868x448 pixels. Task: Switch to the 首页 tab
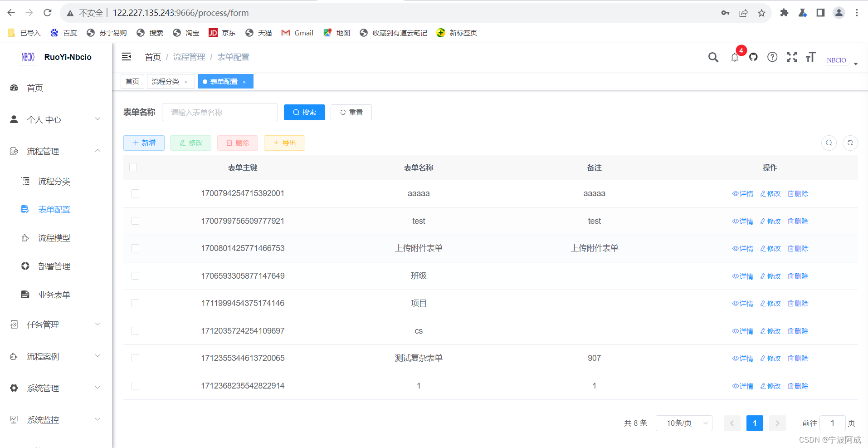point(132,82)
